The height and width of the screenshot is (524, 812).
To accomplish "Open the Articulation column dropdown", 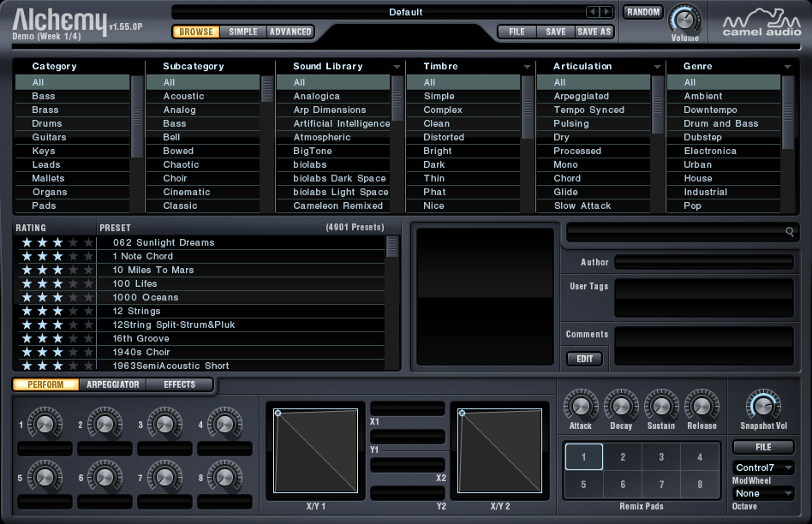I will (657, 67).
